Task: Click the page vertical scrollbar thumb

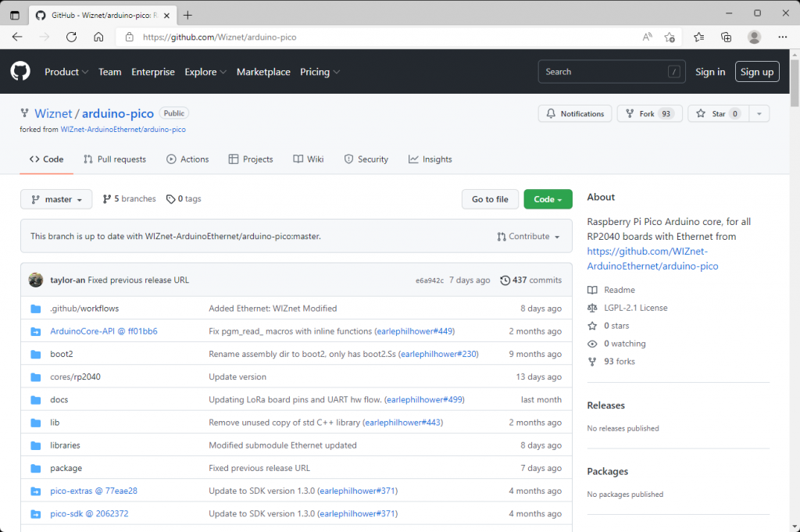Action: click(x=795, y=83)
